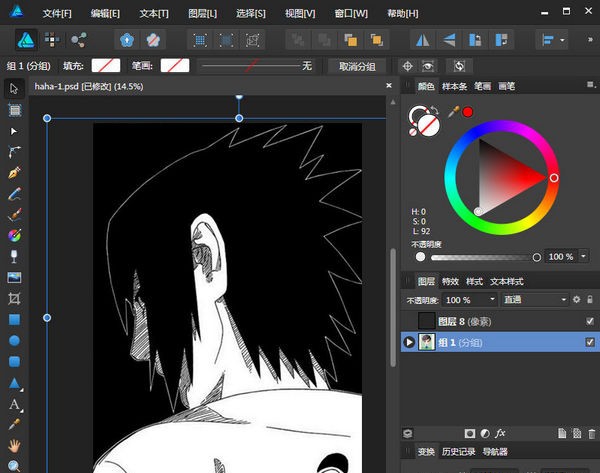Click the color panel eyedropper
This screenshot has width=600, height=473.
(x=453, y=112)
